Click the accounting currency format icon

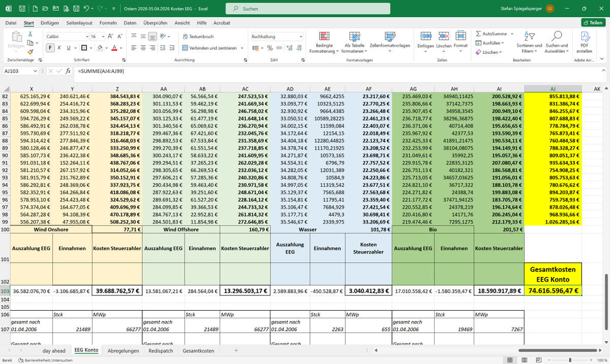256,48
